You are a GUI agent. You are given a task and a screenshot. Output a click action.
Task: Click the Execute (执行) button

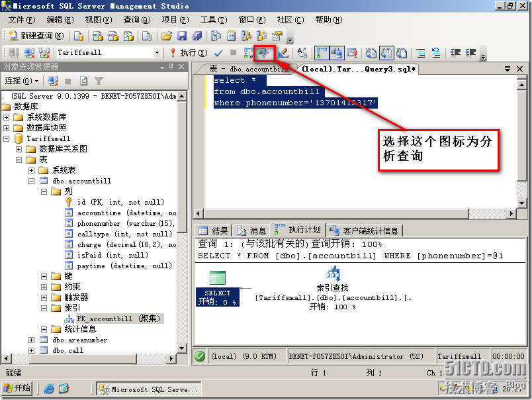pos(189,52)
